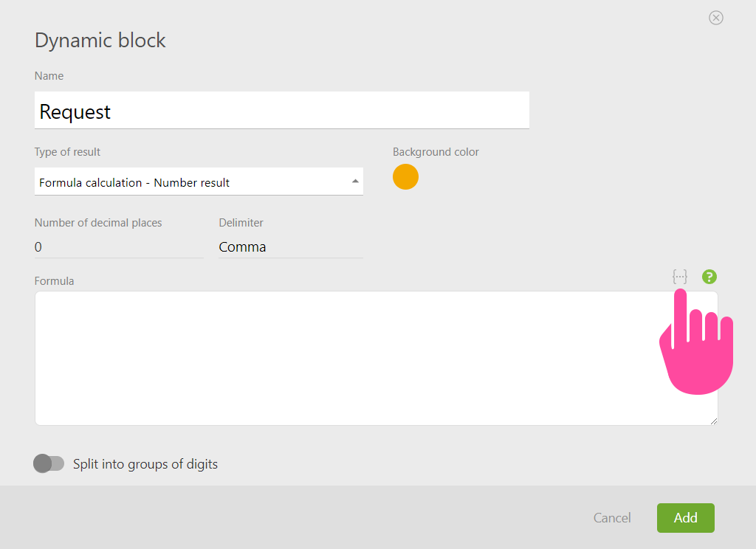
Task: Click the Dynamic block heading
Action: click(x=100, y=40)
